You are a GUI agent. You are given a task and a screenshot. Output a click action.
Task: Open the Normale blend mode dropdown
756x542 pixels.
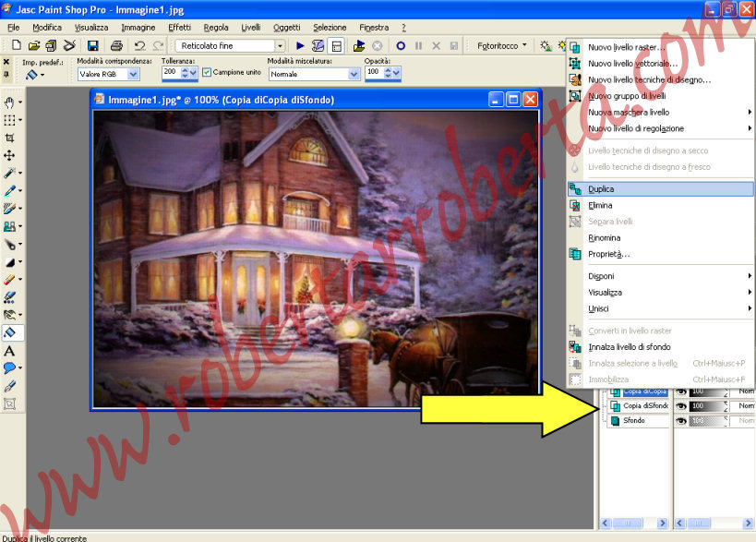coord(354,74)
